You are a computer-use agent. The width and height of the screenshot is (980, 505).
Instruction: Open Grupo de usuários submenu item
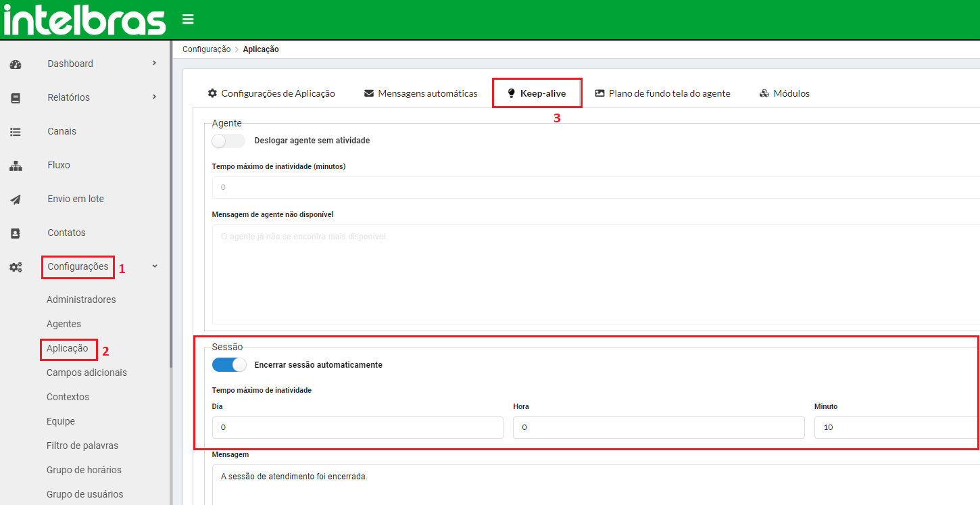tap(85, 494)
